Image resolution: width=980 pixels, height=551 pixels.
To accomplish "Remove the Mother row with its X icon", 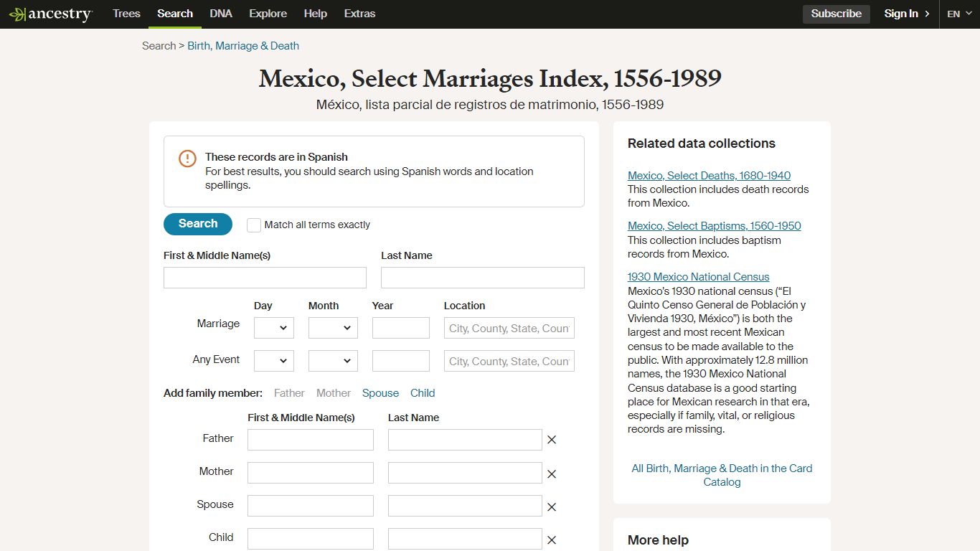I will (552, 474).
